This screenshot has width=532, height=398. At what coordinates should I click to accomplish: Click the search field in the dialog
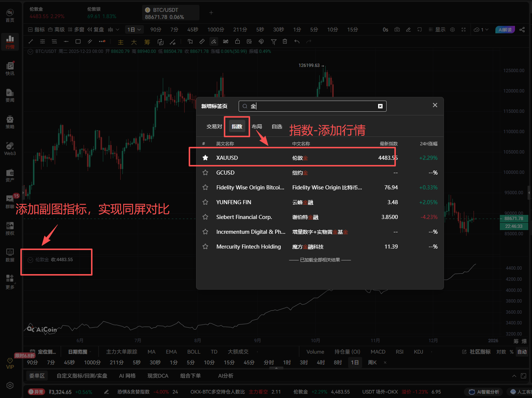click(x=313, y=106)
